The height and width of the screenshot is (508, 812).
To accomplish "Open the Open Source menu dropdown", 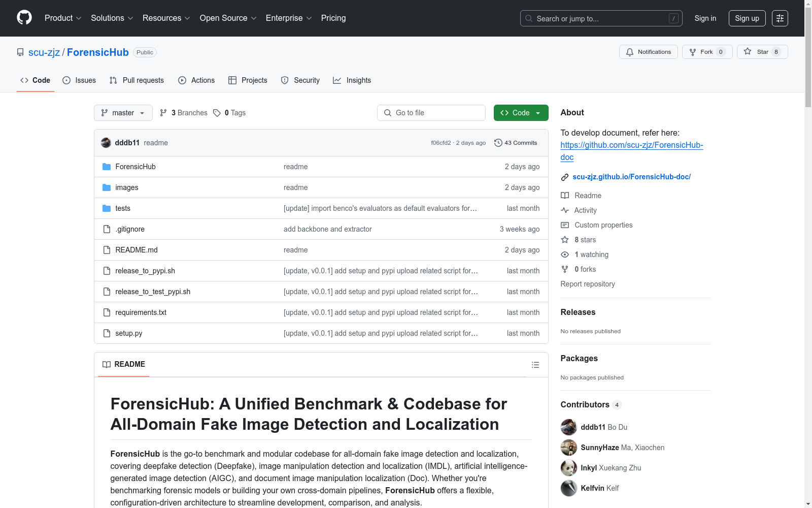I will [228, 18].
